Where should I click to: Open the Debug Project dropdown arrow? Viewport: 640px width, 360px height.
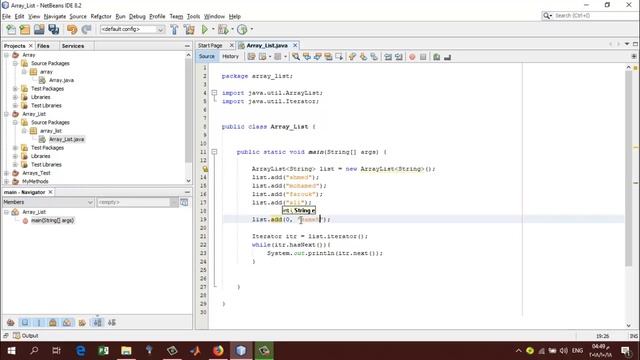232,29
